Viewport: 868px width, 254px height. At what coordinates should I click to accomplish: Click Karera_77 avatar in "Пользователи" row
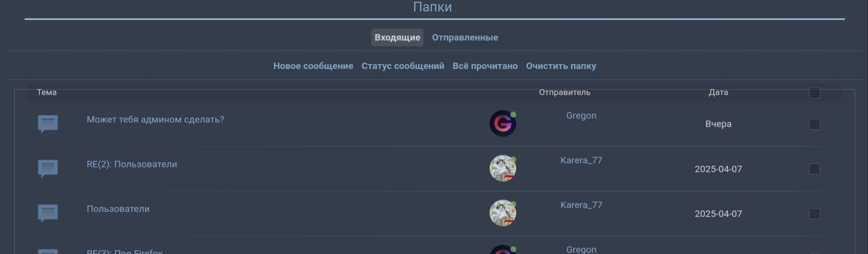point(502,213)
